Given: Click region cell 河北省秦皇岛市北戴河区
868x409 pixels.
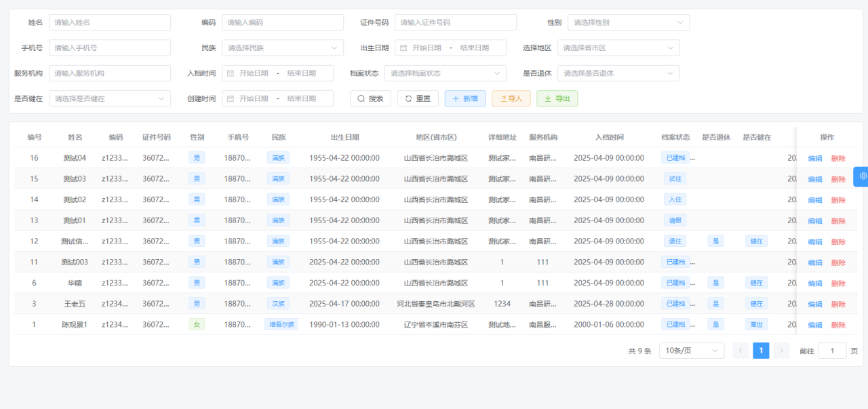Looking at the screenshot, I should click(x=436, y=304).
